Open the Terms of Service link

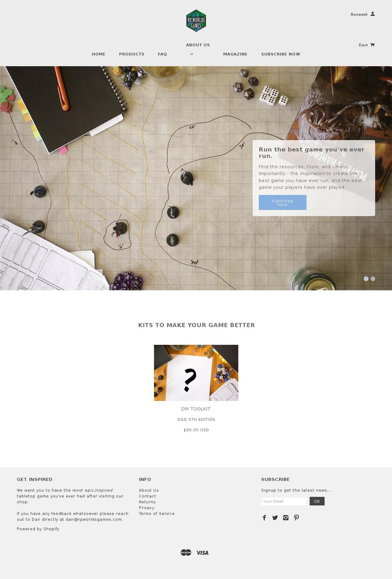pyautogui.click(x=157, y=514)
